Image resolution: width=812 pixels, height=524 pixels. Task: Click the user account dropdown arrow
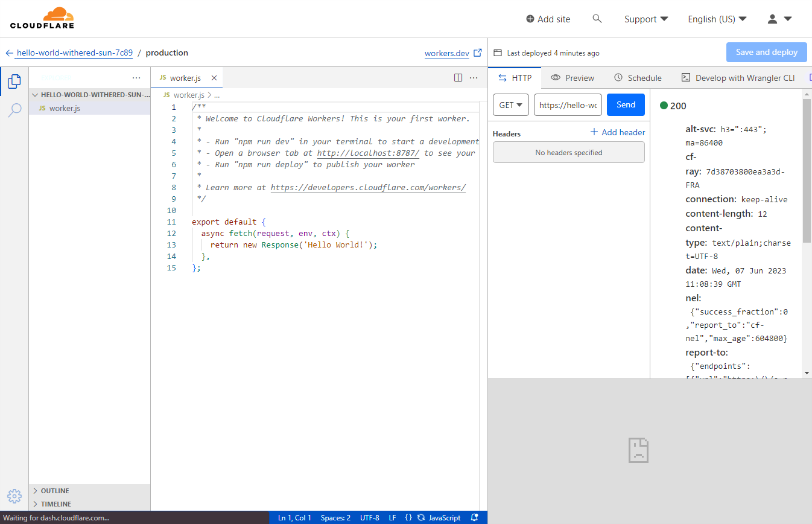(x=788, y=19)
